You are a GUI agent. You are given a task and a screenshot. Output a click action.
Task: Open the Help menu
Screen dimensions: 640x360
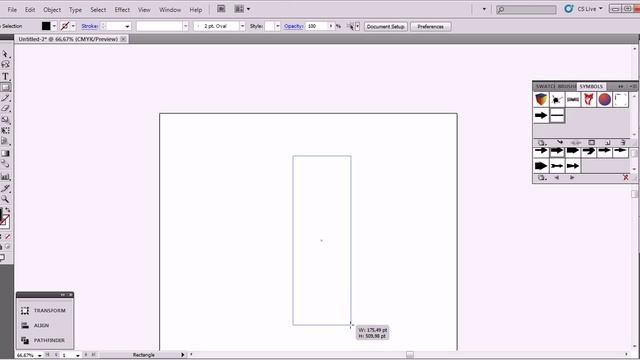pos(196,9)
